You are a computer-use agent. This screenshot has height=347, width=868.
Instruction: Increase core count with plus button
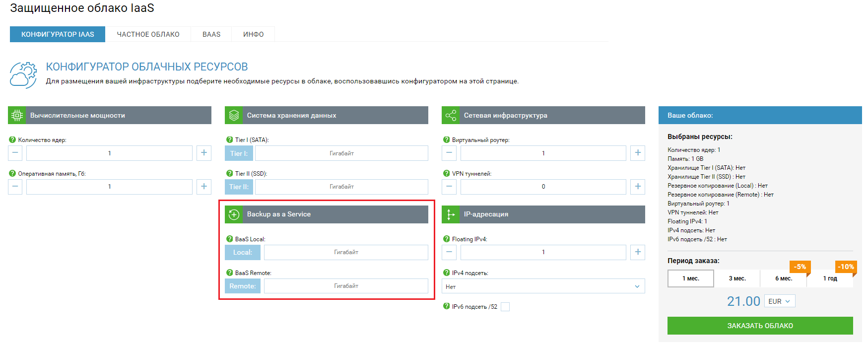[204, 153]
